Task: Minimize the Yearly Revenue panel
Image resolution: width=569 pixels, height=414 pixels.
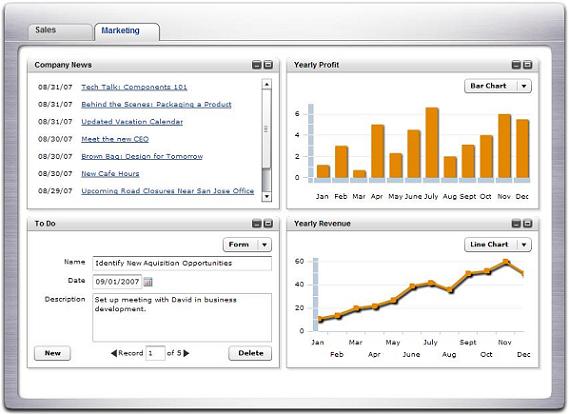Action: coord(516,224)
